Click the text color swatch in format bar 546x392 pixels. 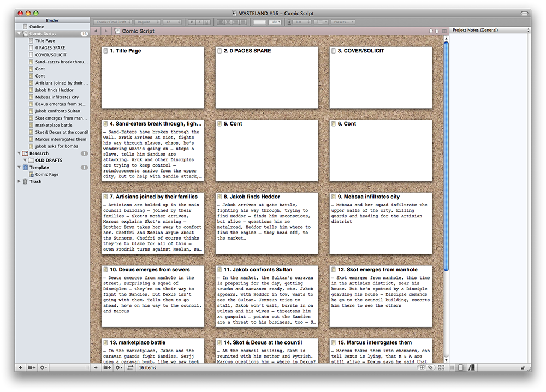(x=259, y=22)
